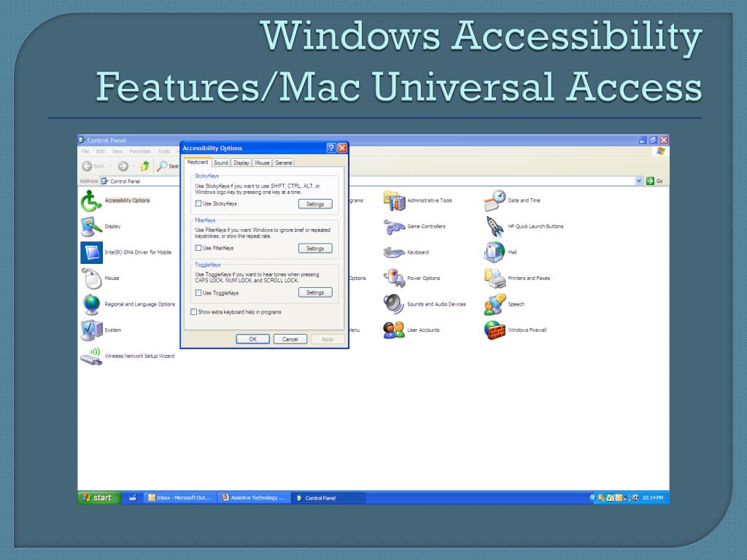Click the taskbar clock showing 10:14 PM

pyautogui.click(x=653, y=497)
